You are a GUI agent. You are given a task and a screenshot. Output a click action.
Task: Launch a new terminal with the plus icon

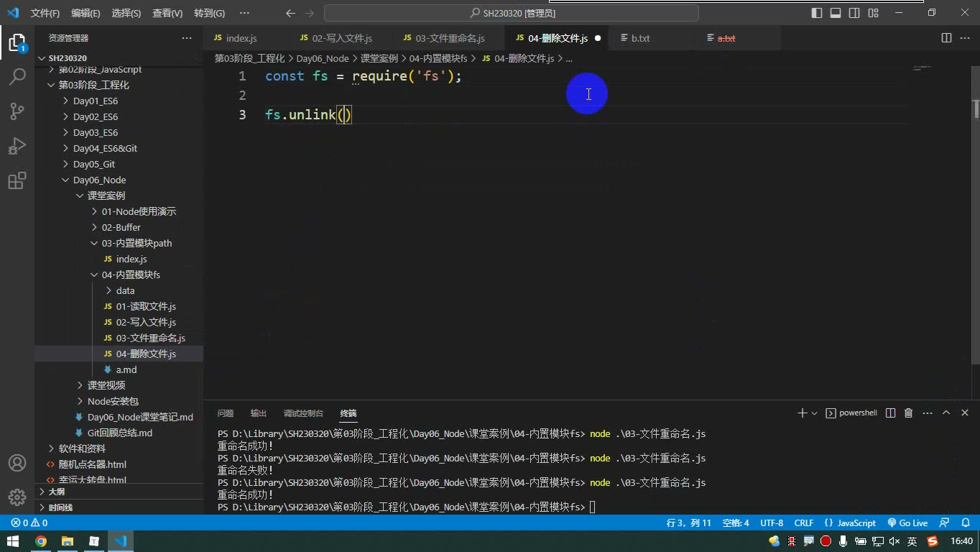802,413
